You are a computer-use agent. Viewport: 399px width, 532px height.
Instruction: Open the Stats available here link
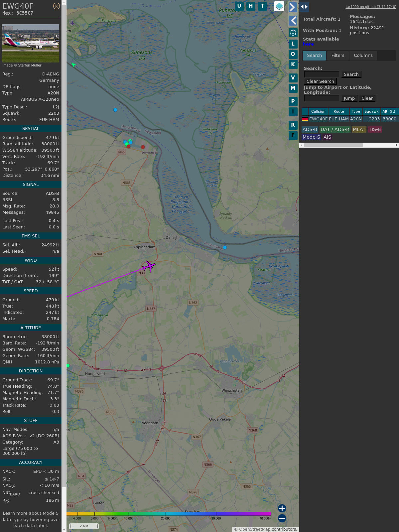308,44
